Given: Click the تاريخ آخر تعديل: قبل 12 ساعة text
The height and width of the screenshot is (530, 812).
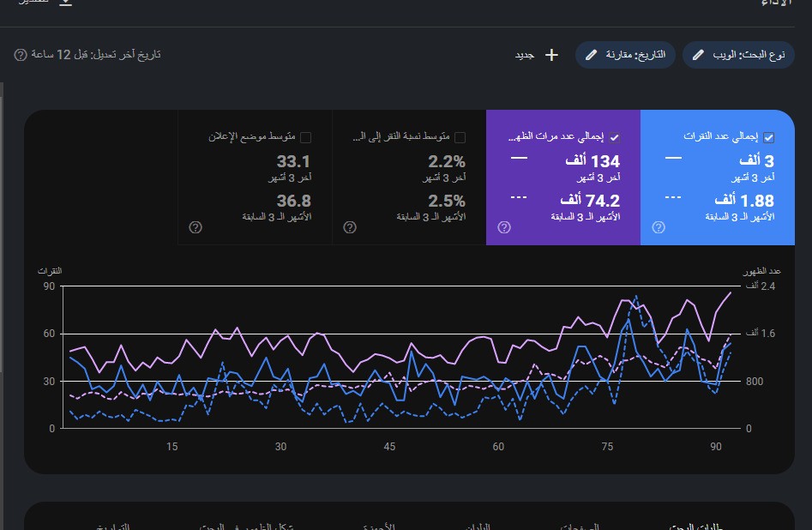Looking at the screenshot, I should point(96,54).
